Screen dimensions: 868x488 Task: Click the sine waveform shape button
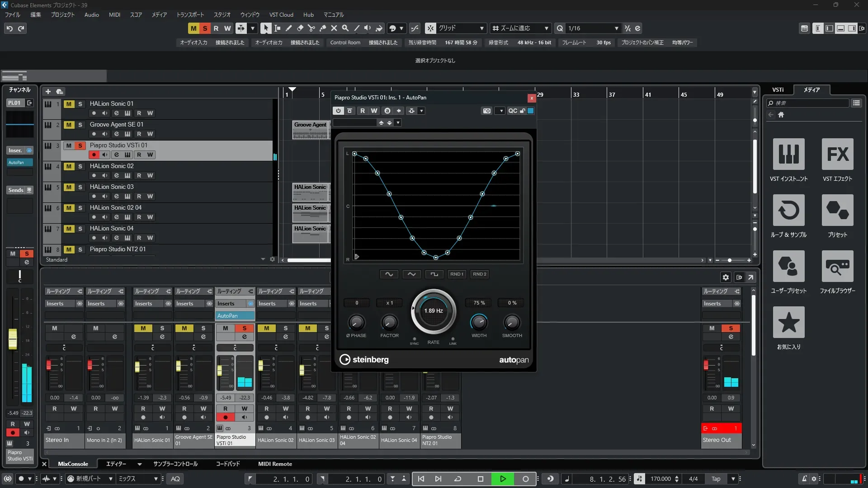389,274
